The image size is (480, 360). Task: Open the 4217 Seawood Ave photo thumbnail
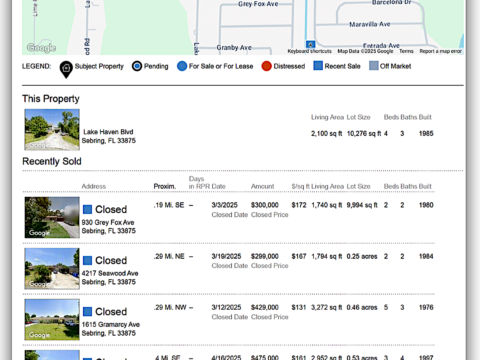[52, 269]
